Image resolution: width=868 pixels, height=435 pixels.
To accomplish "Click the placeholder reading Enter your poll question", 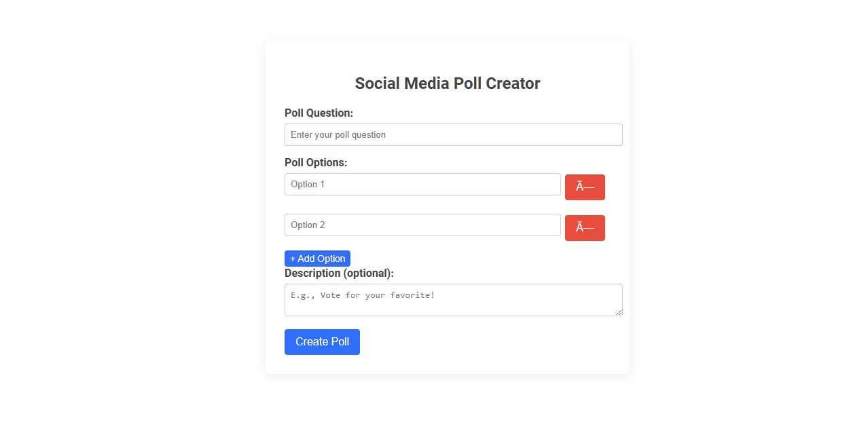I will tap(337, 134).
